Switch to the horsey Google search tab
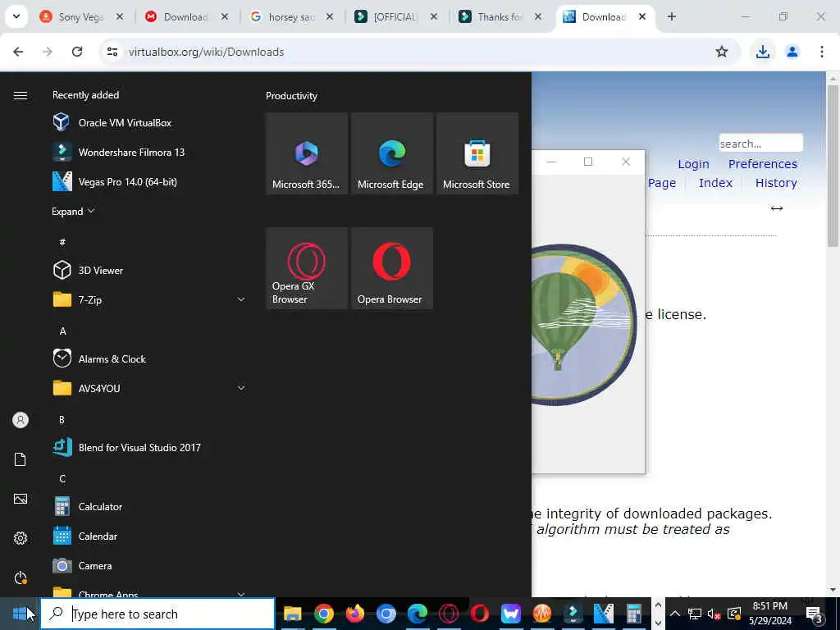This screenshot has width=840, height=630. [x=291, y=17]
